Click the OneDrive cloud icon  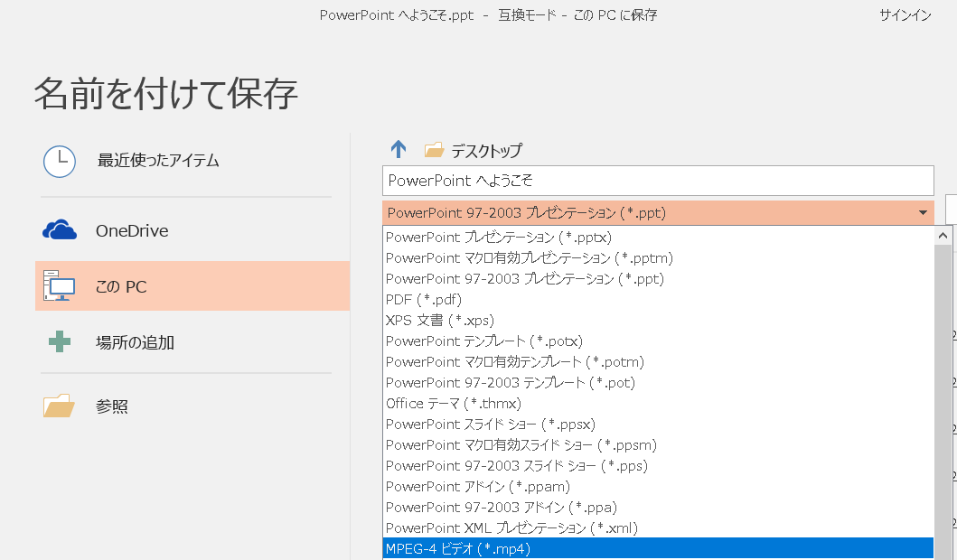click(60, 230)
